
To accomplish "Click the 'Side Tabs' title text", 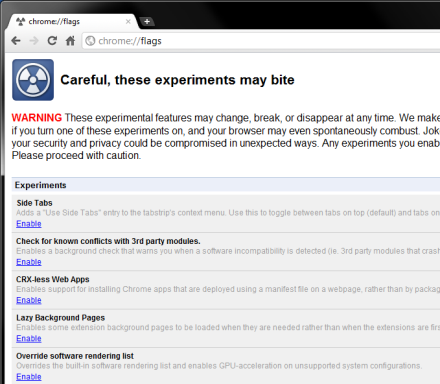I will (x=34, y=203).
